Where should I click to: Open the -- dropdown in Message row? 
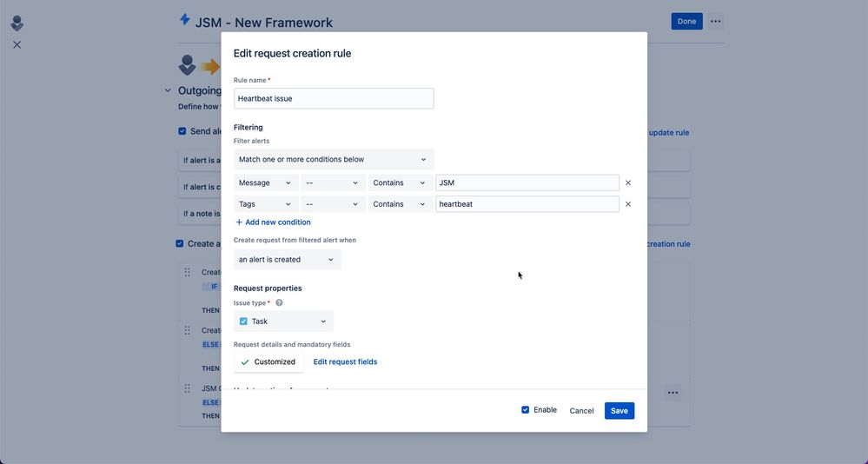coord(334,182)
